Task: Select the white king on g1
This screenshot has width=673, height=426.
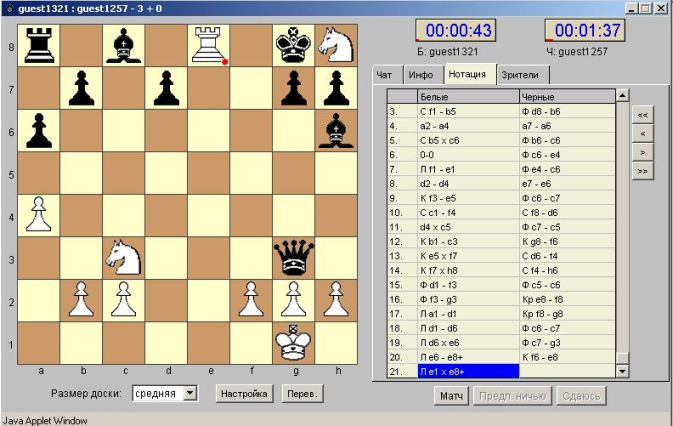Action: point(294,345)
